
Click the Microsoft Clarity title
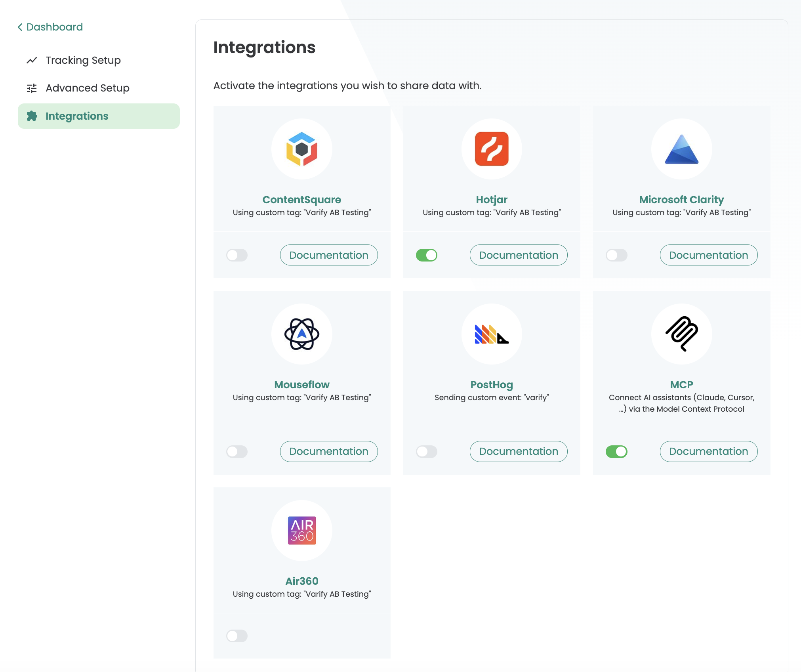pyautogui.click(x=681, y=200)
